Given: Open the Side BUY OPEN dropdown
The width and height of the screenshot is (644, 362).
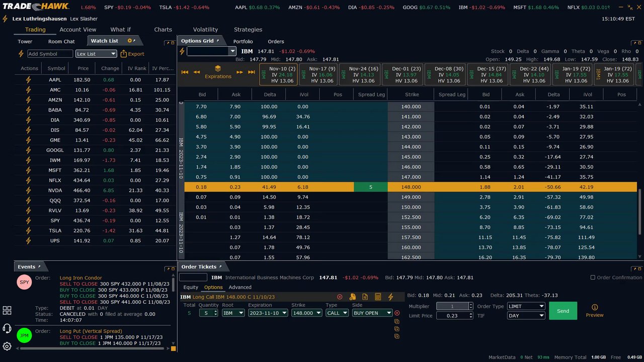Looking at the screenshot, I should click(372, 313).
